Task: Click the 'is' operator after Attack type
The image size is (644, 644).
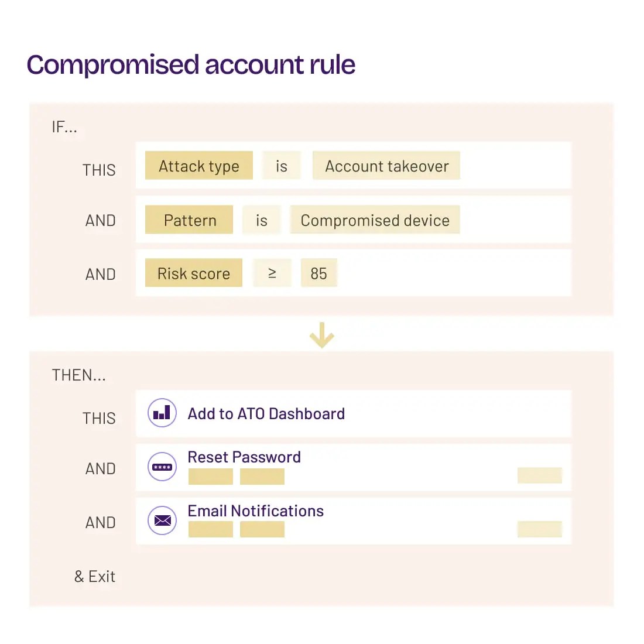Action: point(282,166)
